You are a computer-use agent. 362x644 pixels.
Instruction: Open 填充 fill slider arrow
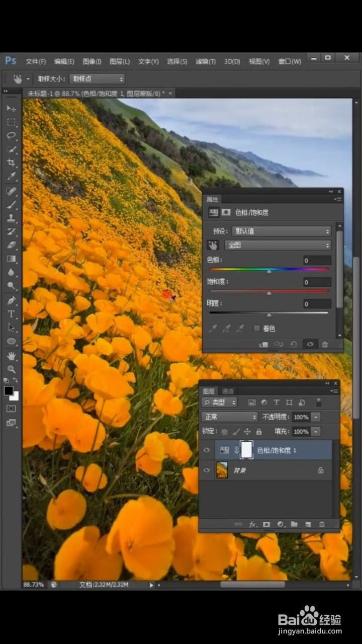click(316, 432)
